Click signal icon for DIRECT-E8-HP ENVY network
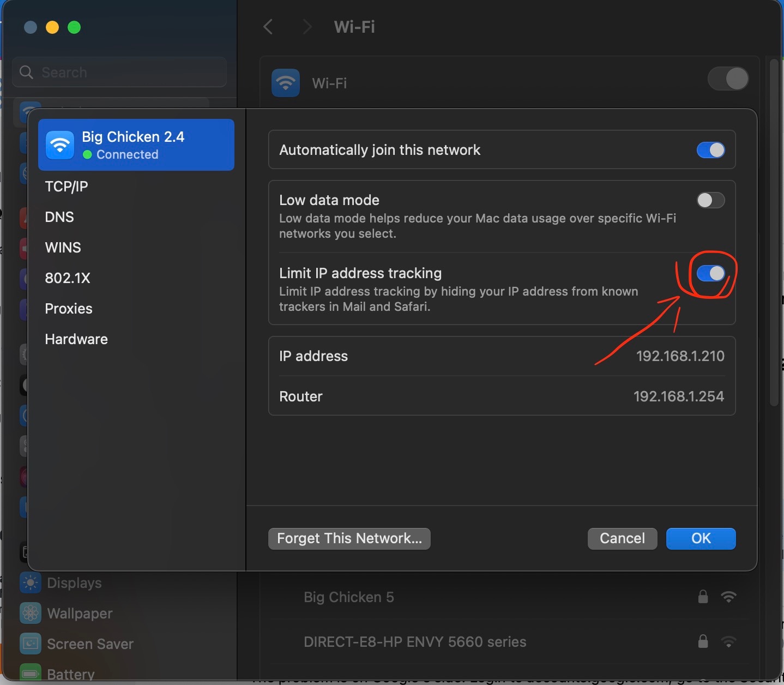 click(728, 641)
